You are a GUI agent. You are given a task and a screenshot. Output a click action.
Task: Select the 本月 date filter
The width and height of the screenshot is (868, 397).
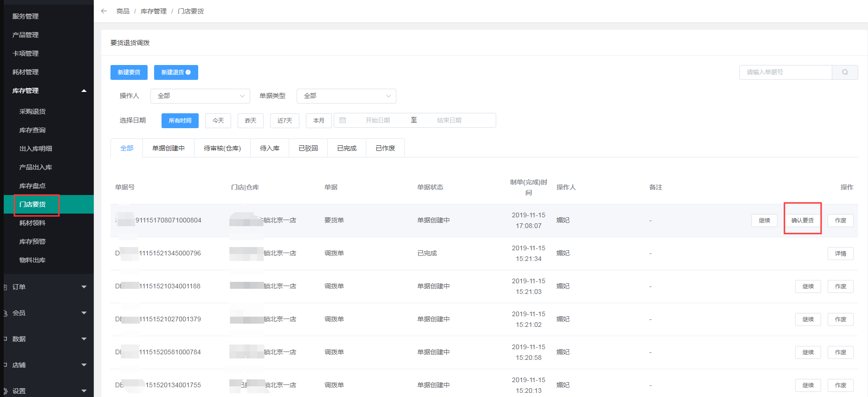(319, 121)
